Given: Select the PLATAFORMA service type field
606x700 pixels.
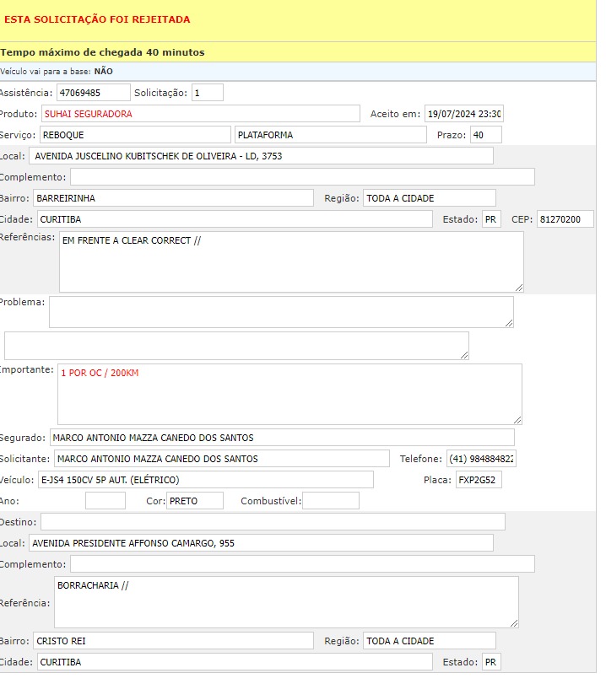Looking at the screenshot, I should tap(330, 135).
